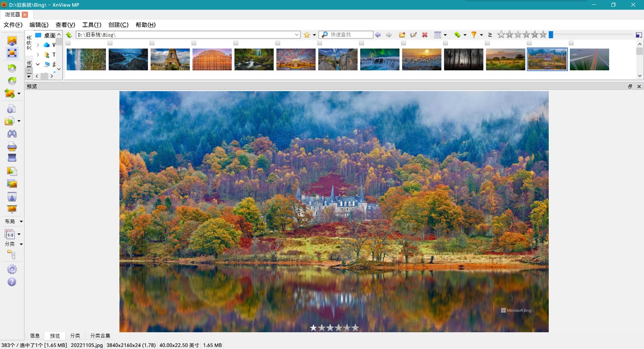The height and width of the screenshot is (349, 644).
Task: Open the sort order dropdown arrow
Action: click(x=465, y=35)
